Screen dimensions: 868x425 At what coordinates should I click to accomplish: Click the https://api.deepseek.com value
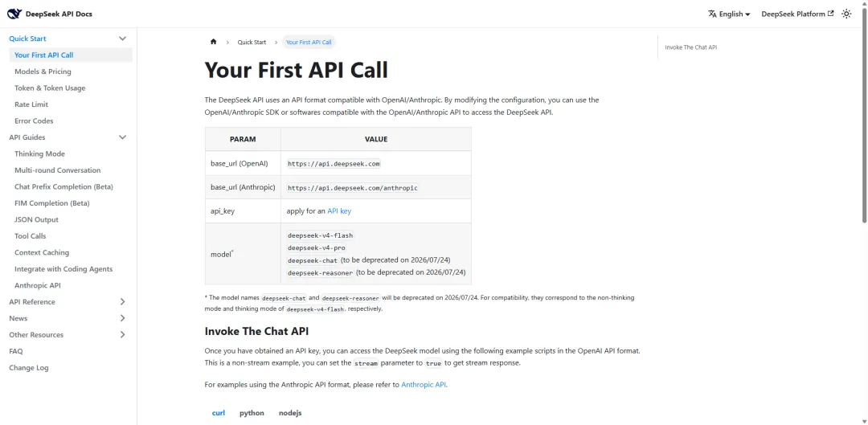tap(334, 164)
